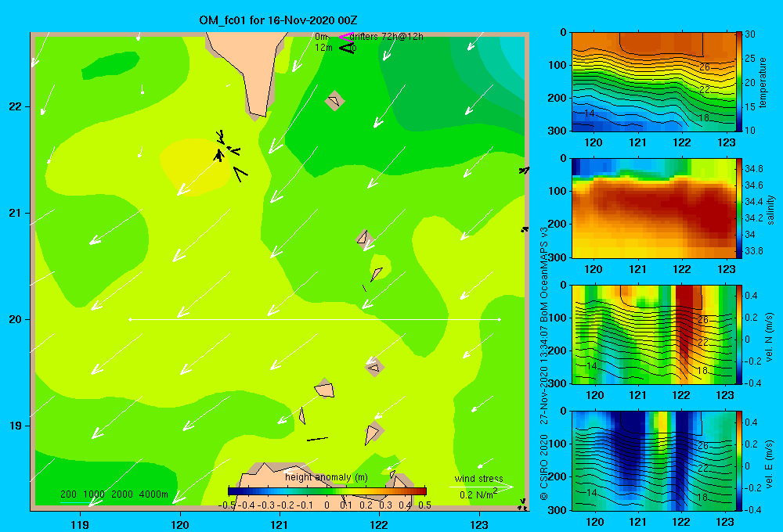Click the '200 1000 2000 4000m' depth scale text
The width and height of the screenshot is (783, 532).
114,494
